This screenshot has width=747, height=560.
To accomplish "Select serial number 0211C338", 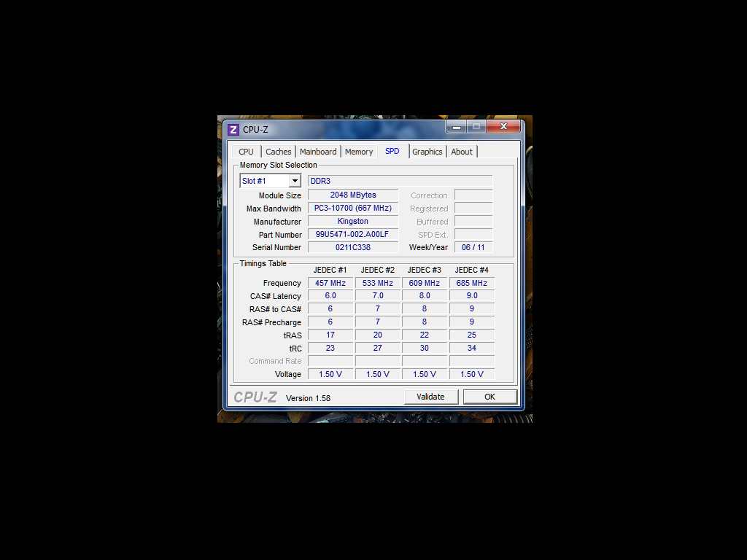I will point(353,247).
